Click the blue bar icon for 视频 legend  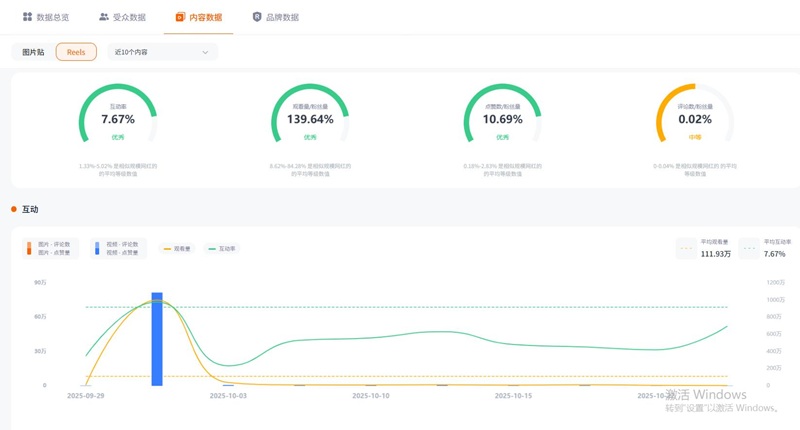pyautogui.click(x=97, y=249)
